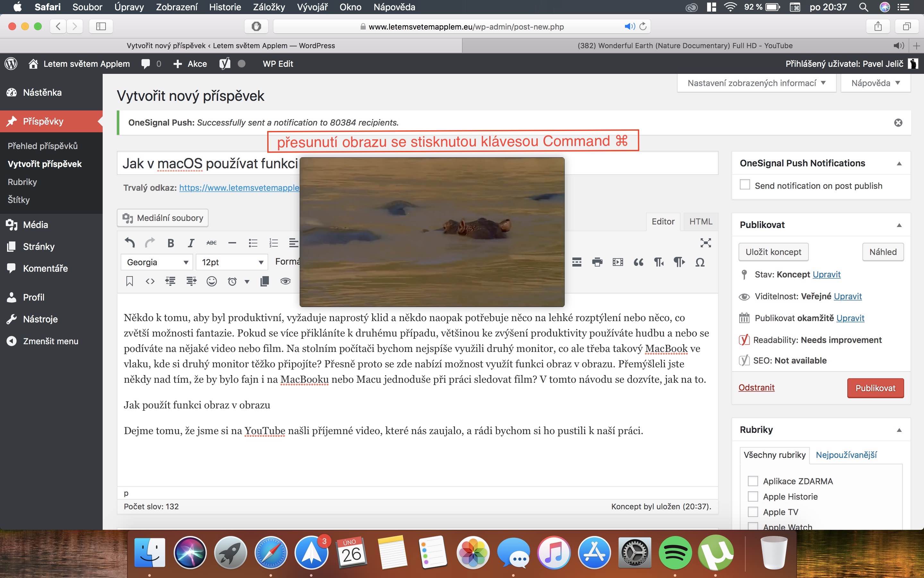The width and height of the screenshot is (924, 578).
Task: Increase paragraph indent
Action: 191,281
